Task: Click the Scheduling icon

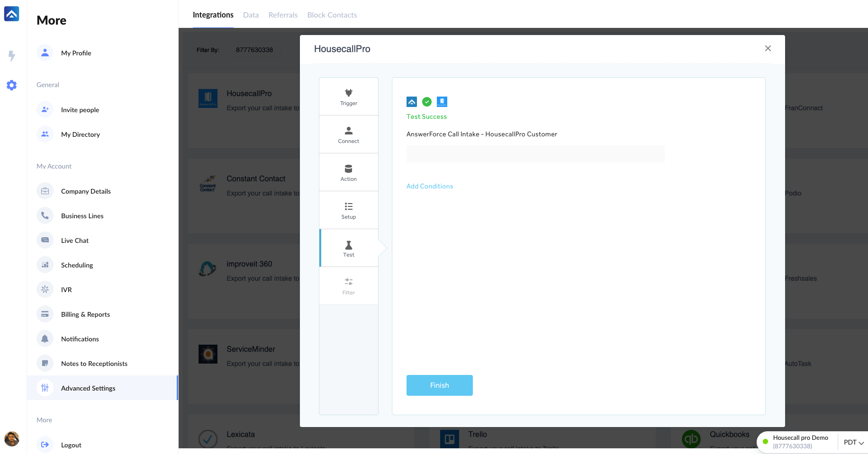Action: click(45, 265)
